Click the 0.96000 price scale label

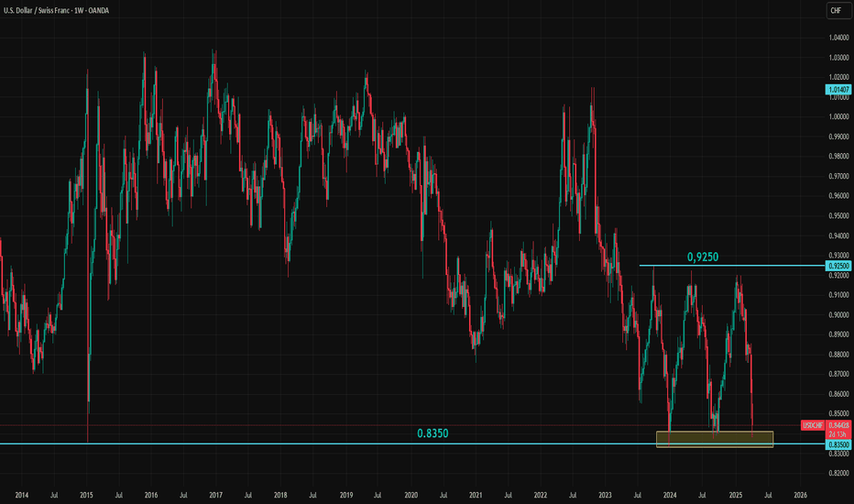838,196
